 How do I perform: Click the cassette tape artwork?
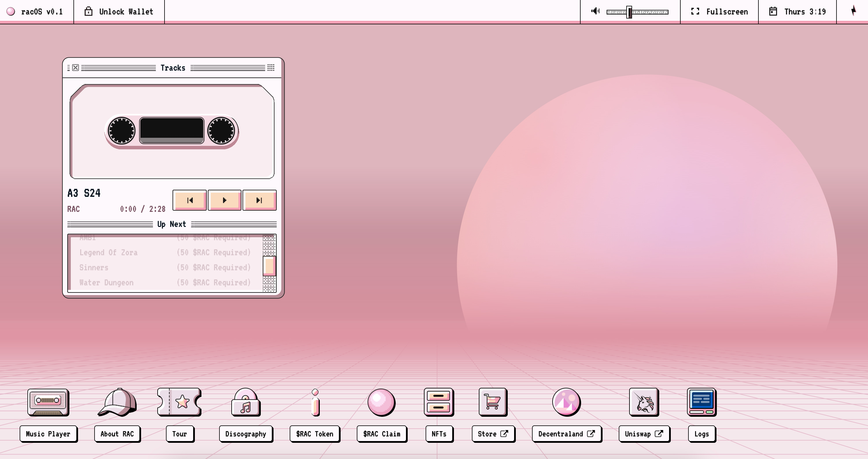[172, 131]
